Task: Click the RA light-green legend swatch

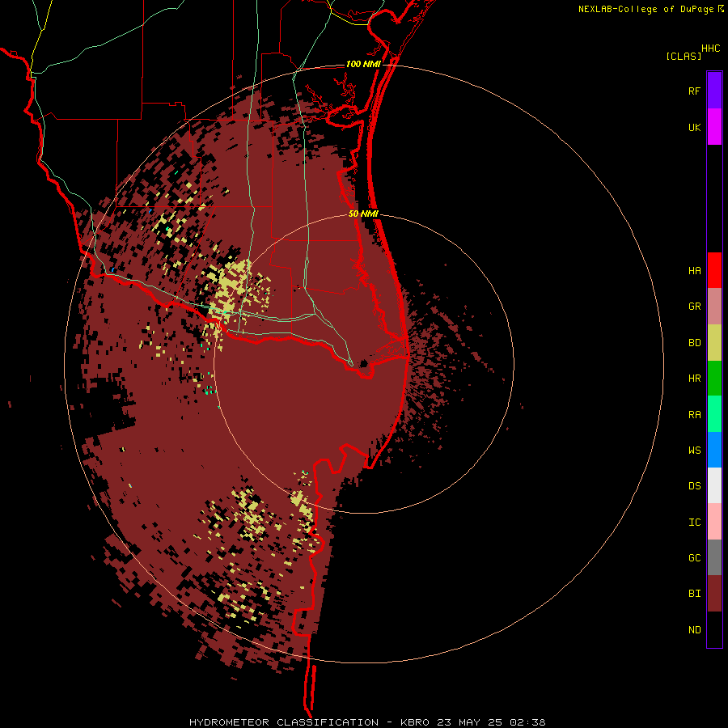Action: [714, 414]
